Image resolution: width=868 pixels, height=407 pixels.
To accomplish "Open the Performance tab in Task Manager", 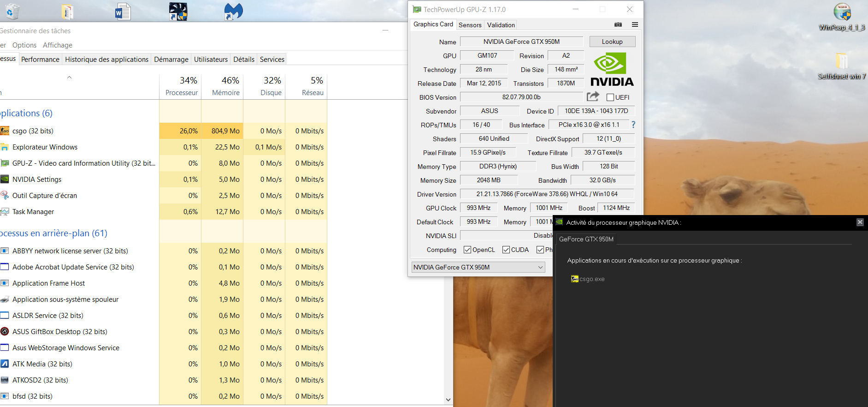I will point(40,59).
